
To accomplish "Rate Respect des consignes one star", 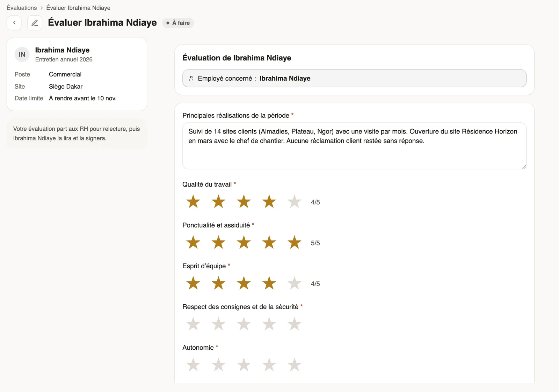I will point(193,324).
